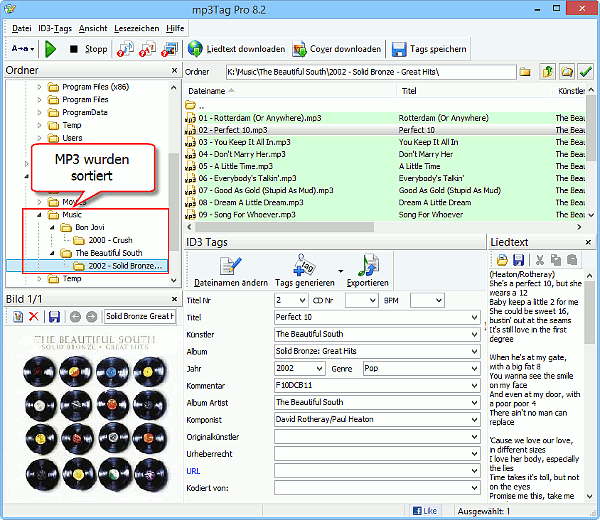Open the ID3-Tags menu

pyautogui.click(x=55, y=28)
